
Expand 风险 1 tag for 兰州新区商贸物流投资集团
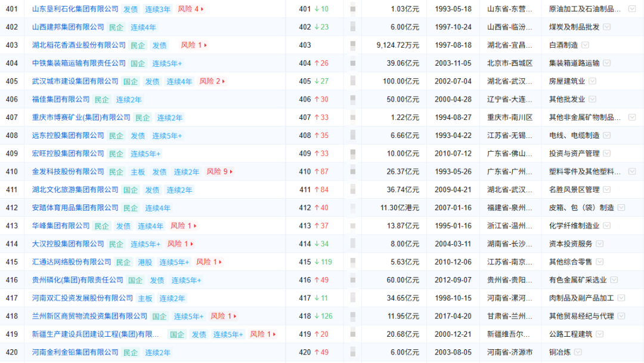223,316
